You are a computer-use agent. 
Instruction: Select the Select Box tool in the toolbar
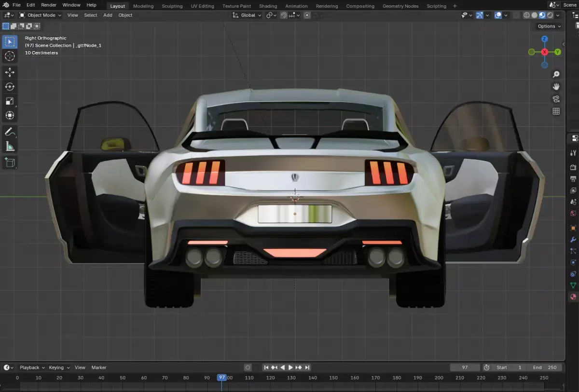pos(10,41)
